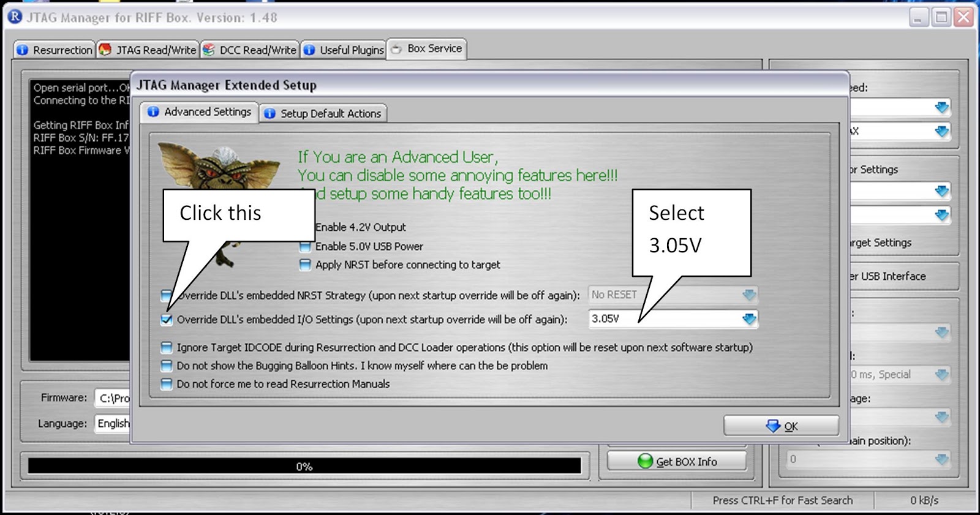
Task: Check Do not show Bugging Balloon Hints
Action: tap(167, 366)
